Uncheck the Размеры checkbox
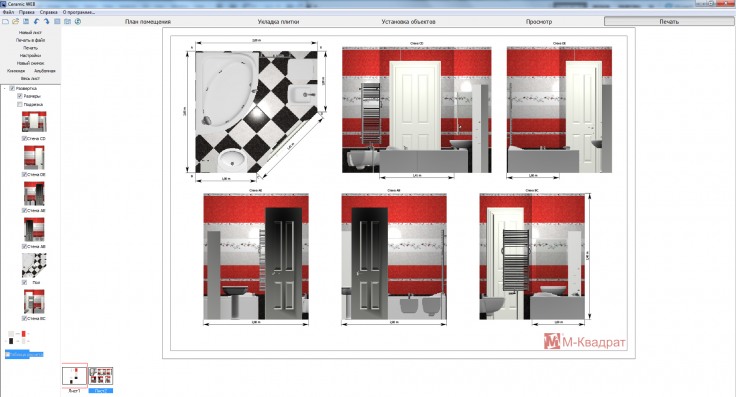Viewport: 736px width, 397px height. [20, 96]
